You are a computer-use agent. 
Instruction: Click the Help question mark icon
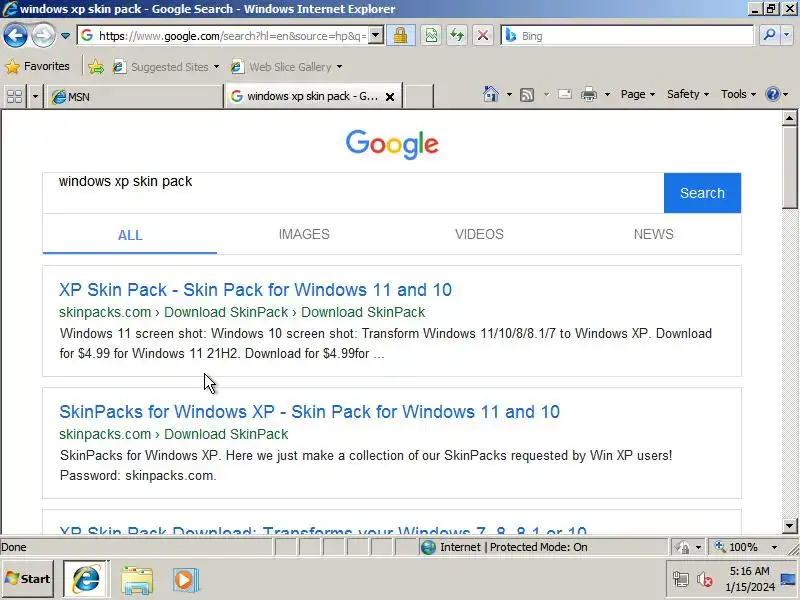point(773,94)
